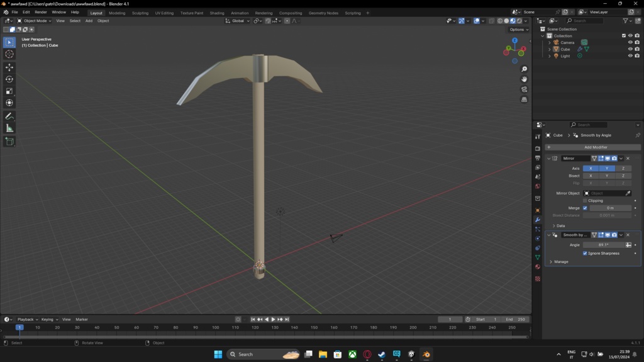Open the File menu

pos(14,13)
